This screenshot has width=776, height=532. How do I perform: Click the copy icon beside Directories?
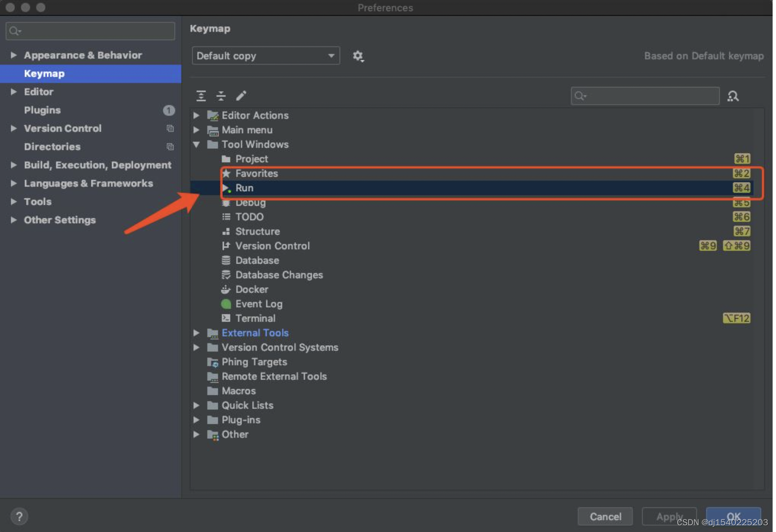(170, 147)
